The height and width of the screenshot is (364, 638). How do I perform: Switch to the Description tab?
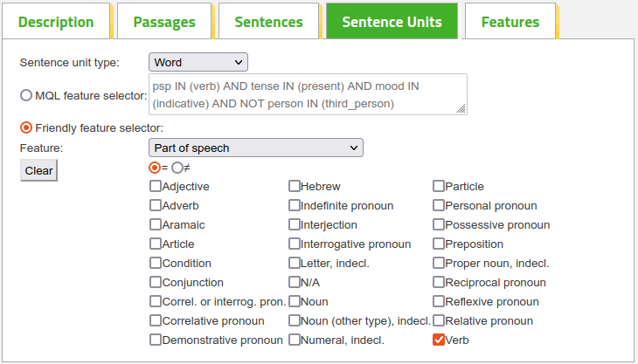(56, 22)
